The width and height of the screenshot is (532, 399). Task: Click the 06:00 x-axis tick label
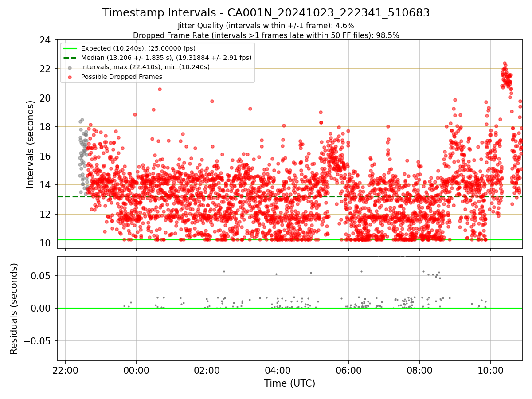coord(349,370)
